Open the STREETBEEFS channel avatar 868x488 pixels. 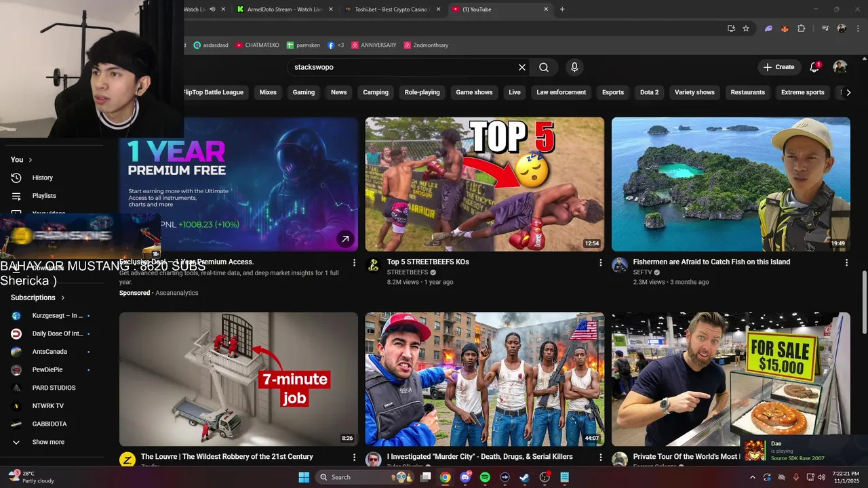click(374, 265)
